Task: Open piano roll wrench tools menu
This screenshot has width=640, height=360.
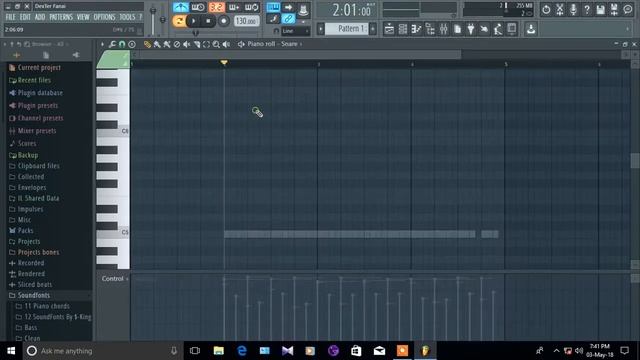Action: point(112,44)
